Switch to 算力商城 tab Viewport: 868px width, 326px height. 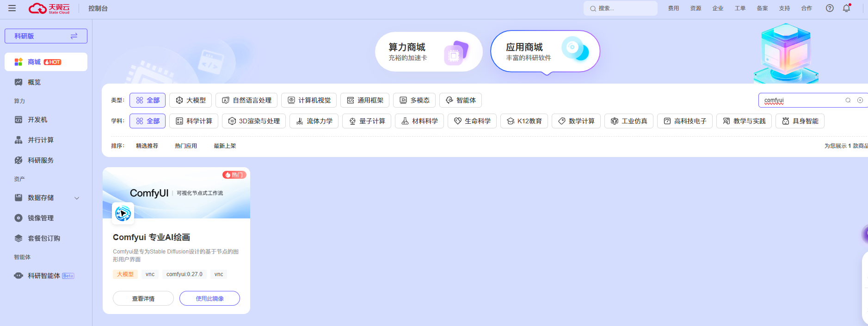(429, 52)
